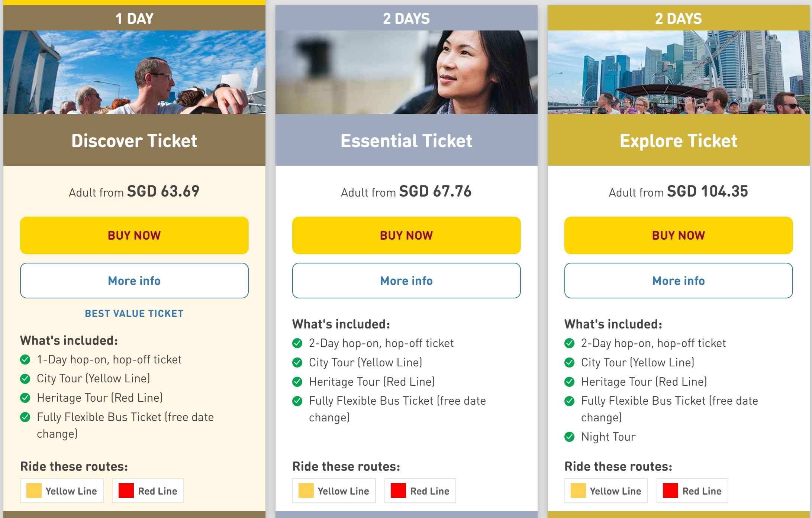Screen dimensions: 812x518
Task: Click checkmark beside Explore Heritage Tour (Red Line)
Action: pyautogui.click(x=569, y=382)
